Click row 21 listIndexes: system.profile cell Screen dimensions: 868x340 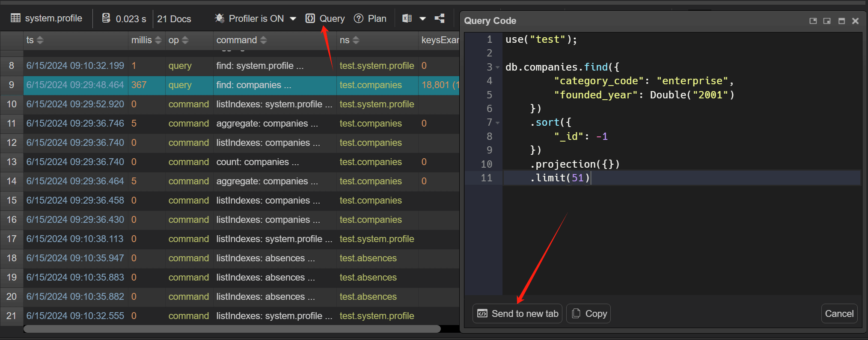click(274, 316)
